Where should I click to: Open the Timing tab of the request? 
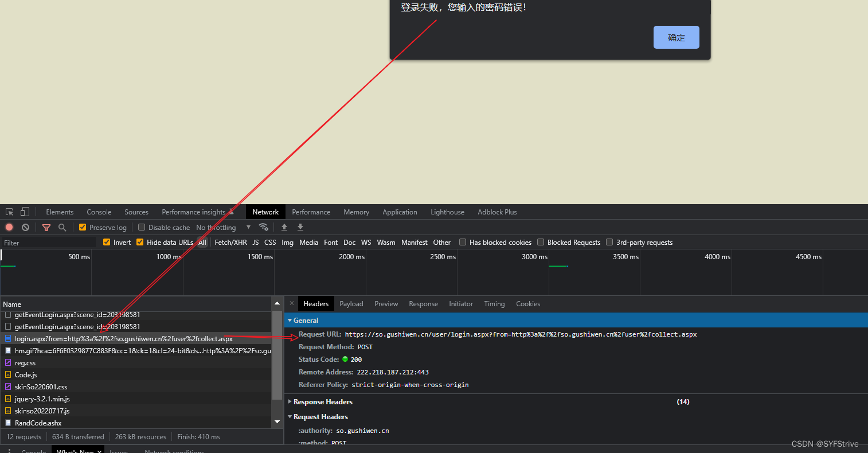tap(494, 303)
